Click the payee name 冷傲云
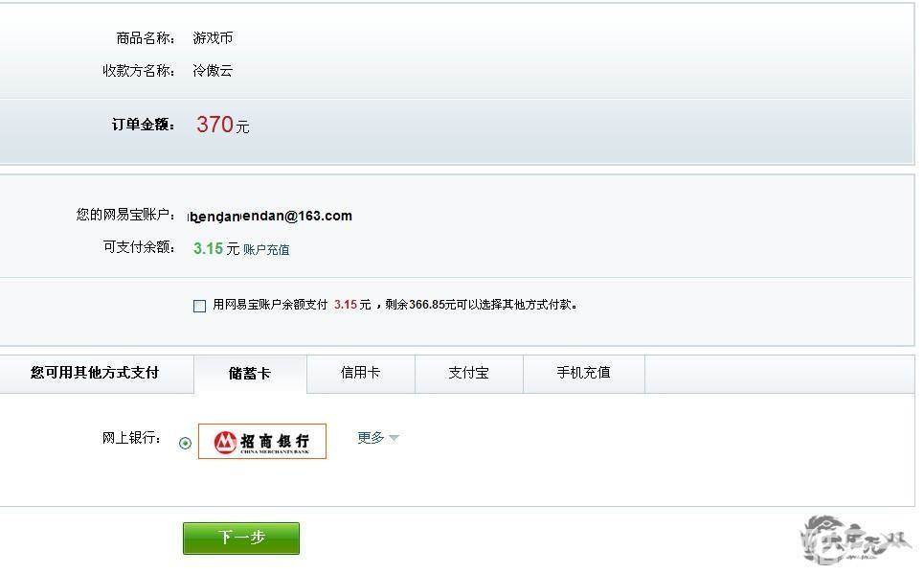The height and width of the screenshot is (574, 924). (x=213, y=71)
